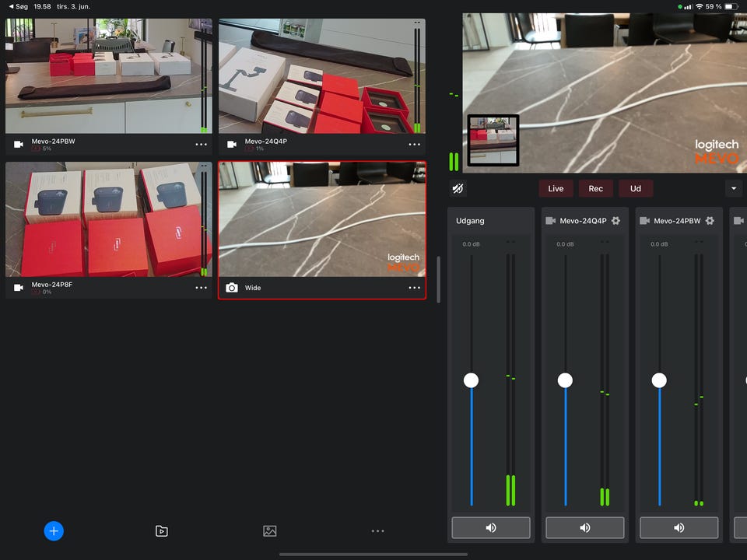Tap the Wi-Fi icon in status bar
747x560 pixels.
(x=700, y=7)
